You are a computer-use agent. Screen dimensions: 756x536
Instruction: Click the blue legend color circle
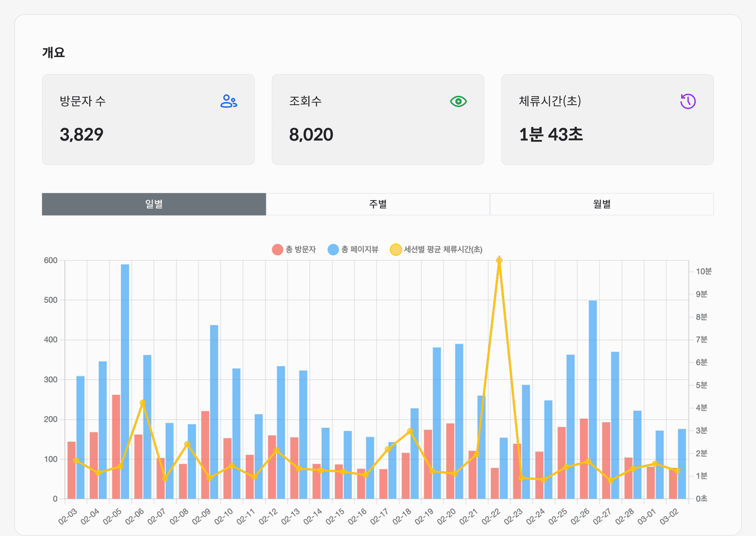[x=333, y=249]
